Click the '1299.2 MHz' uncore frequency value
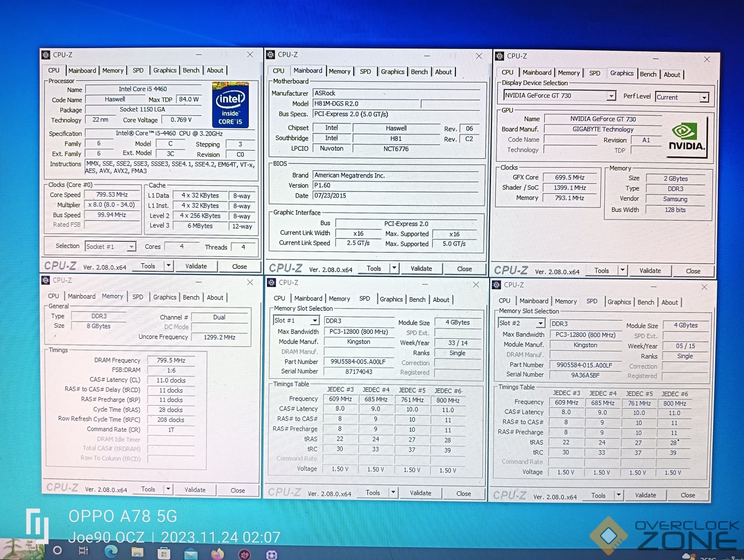Screen dimensions: 744x560 (219, 337)
